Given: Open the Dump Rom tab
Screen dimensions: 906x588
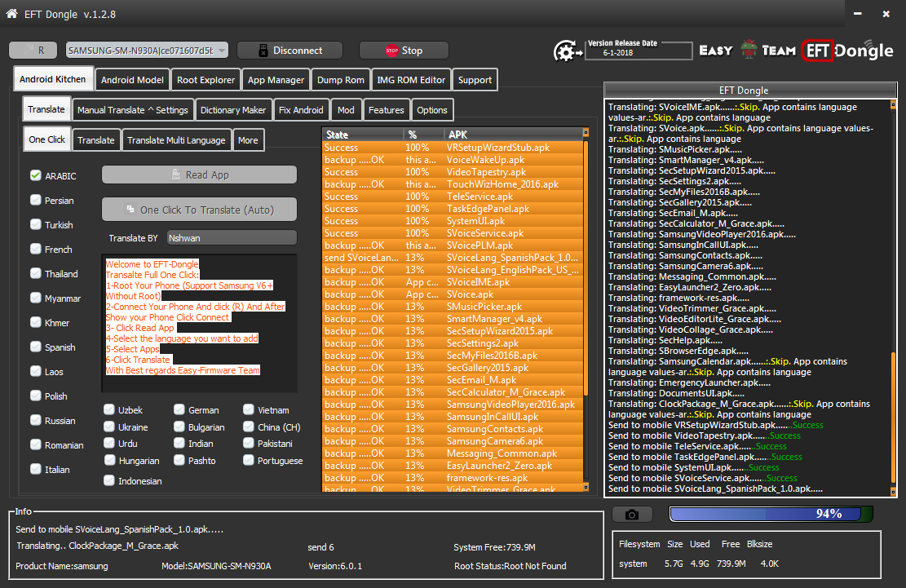Looking at the screenshot, I should [x=340, y=80].
